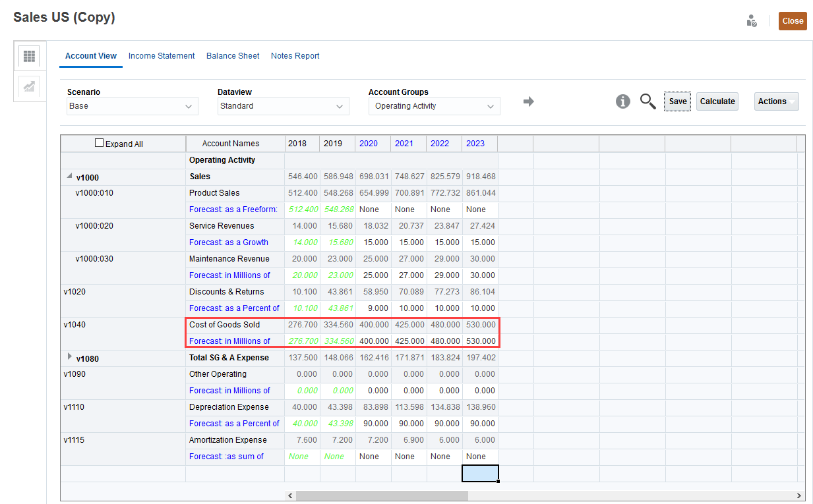Screen dimensions: 813x504
Task: Open the Account Groups dropdown
Action: pos(434,106)
